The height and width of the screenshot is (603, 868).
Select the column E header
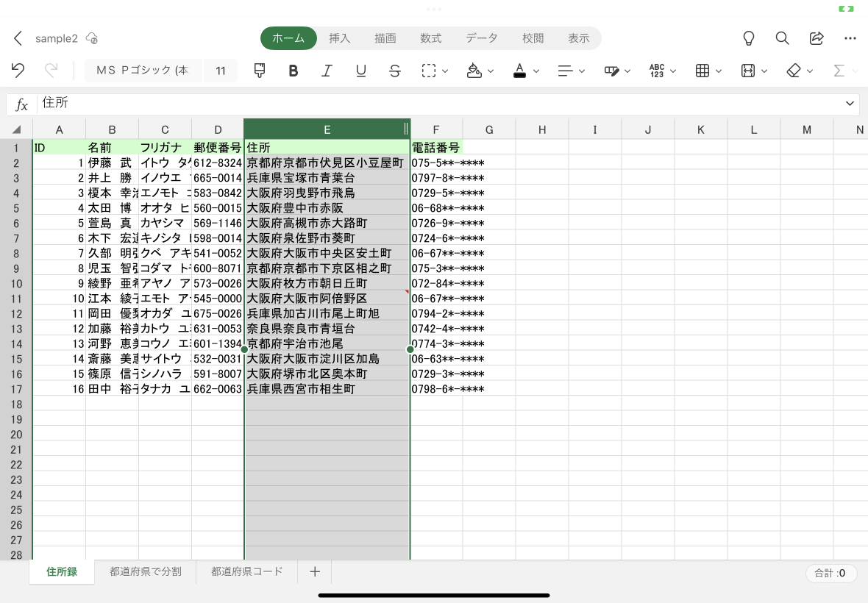tap(327, 129)
